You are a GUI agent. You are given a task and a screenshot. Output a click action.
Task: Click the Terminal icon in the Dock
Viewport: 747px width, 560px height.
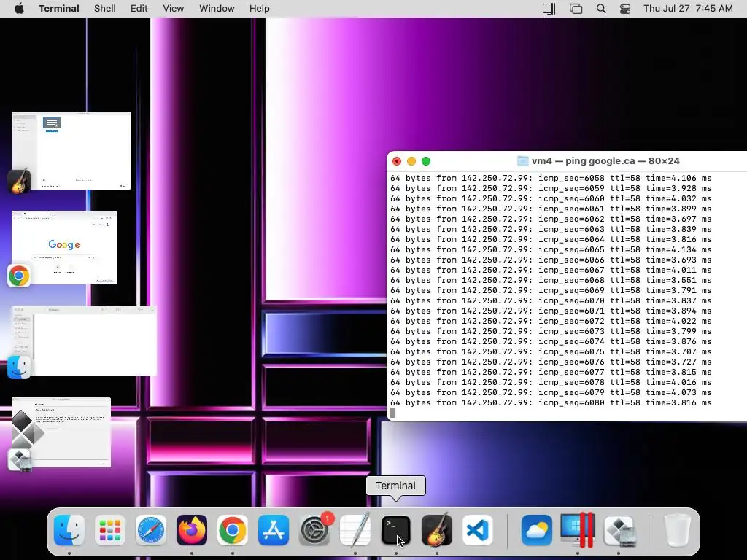click(x=396, y=530)
